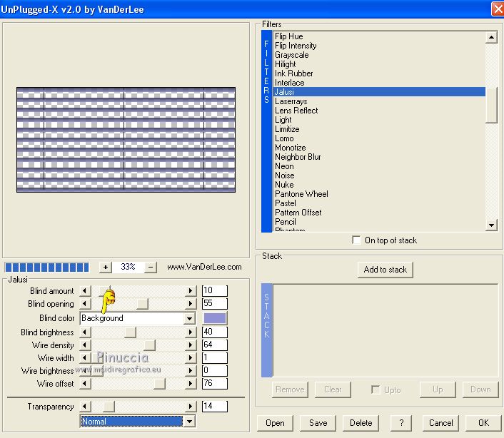The width and height of the screenshot is (504, 438).
Task: Select the Pattern Offset filter
Action: [x=379, y=213]
